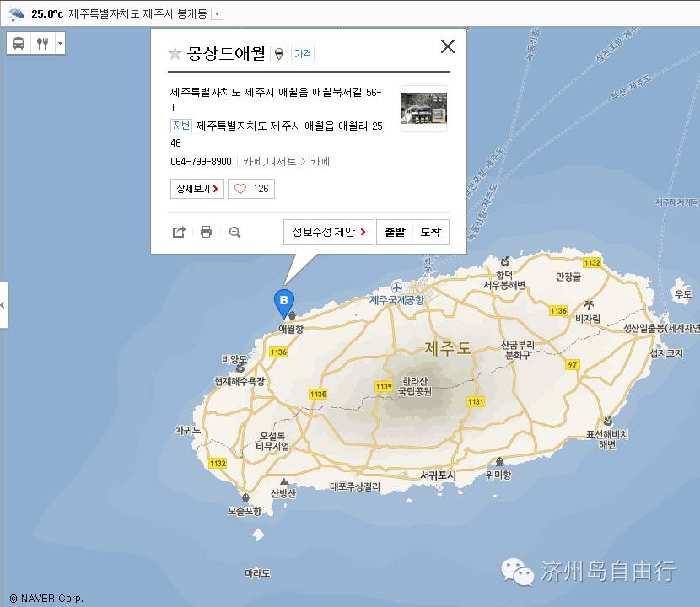This screenshot has width=700, height=607.
Task: Click the bus transit icon
Action: [19, 43]
